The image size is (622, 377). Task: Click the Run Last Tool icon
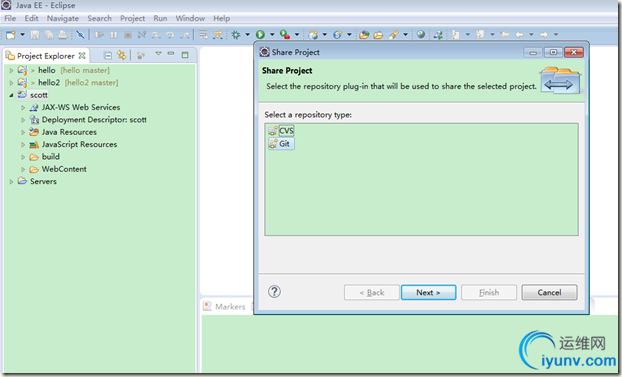pyautogui.click(x=285, y=35)
